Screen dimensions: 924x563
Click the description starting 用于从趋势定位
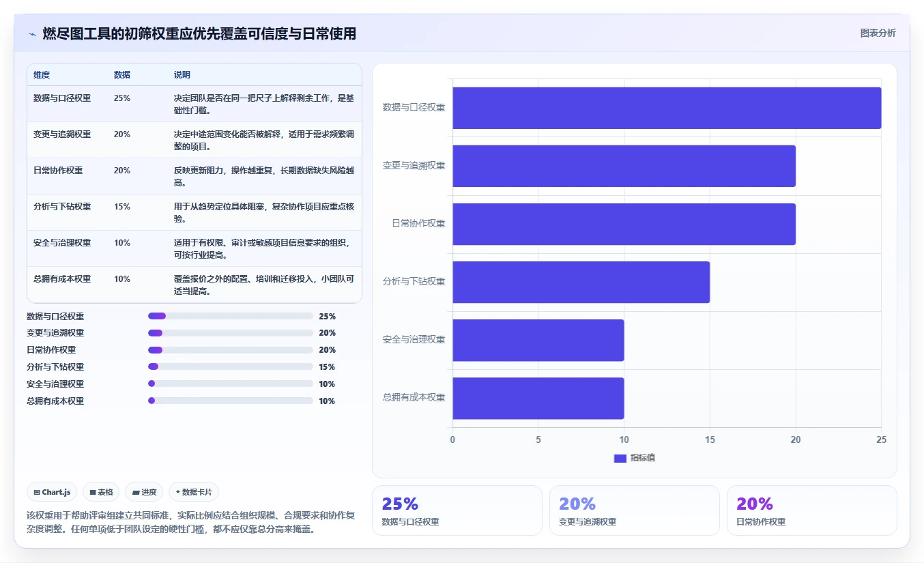[264, 213]
